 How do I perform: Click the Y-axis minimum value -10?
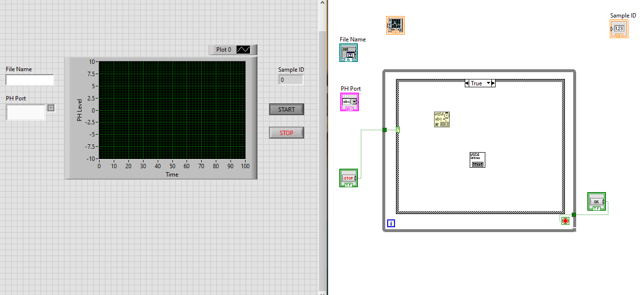(x=90, y=159)
